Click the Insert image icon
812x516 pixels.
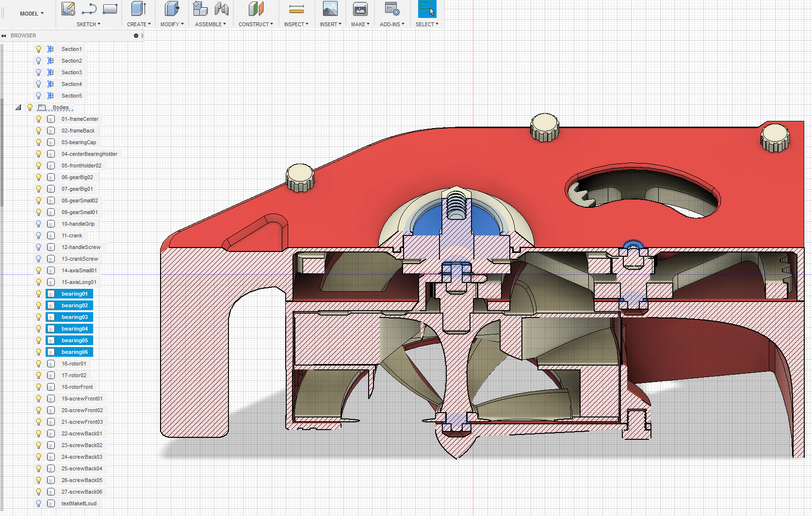pyautogui.click(x=330, y=9)
